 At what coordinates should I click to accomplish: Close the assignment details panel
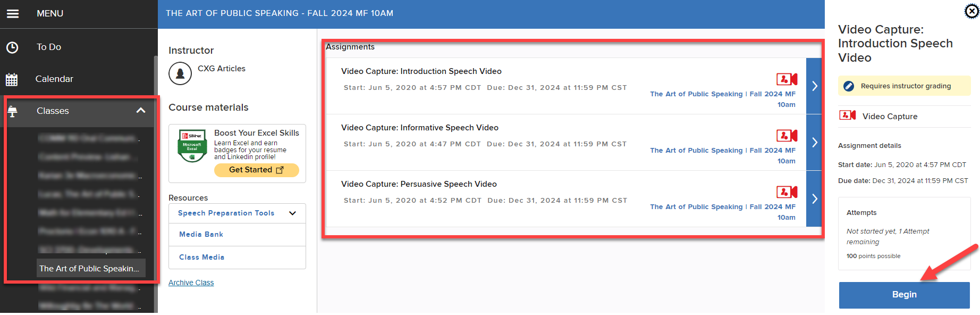pyautogui.click(x=971, y=11)
